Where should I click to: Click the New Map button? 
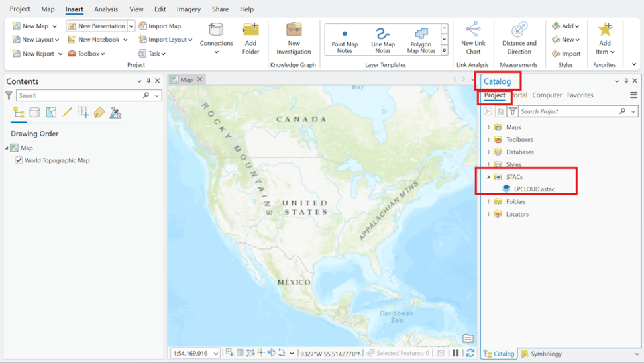(x=30, y=26)
